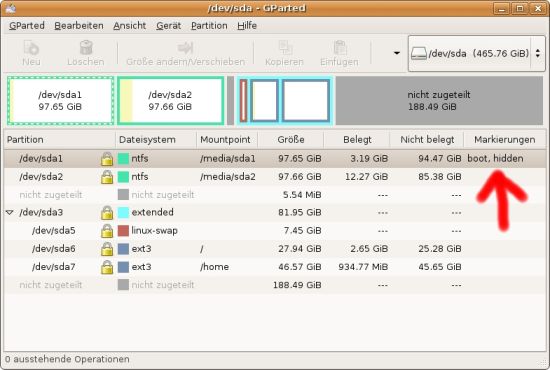Open the Partition menu
550x370 pixels.
pyautogui.click(x=209, y=26)
